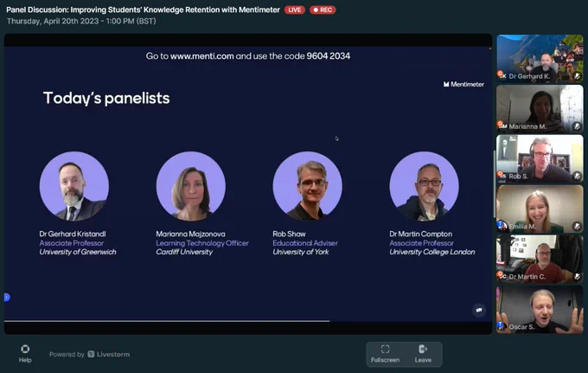Screen dimensions: 588x373
Task: Select Dr Gerhard K. video thumbnail
Action: [540, 59]
